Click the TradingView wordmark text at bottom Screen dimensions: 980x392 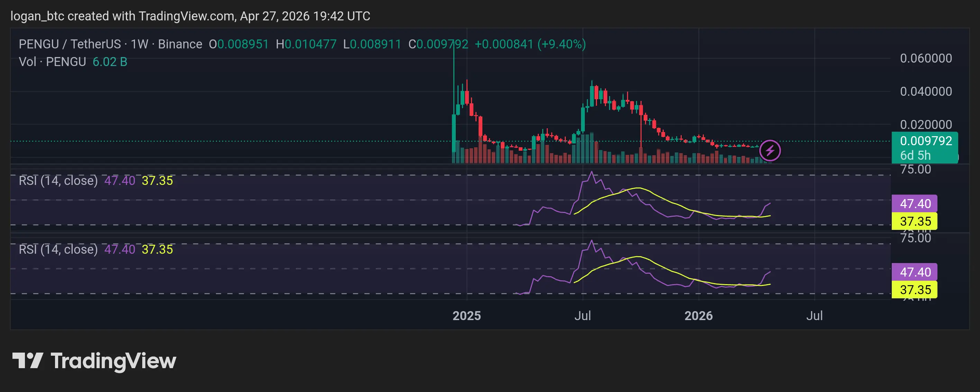coord(114,361)
